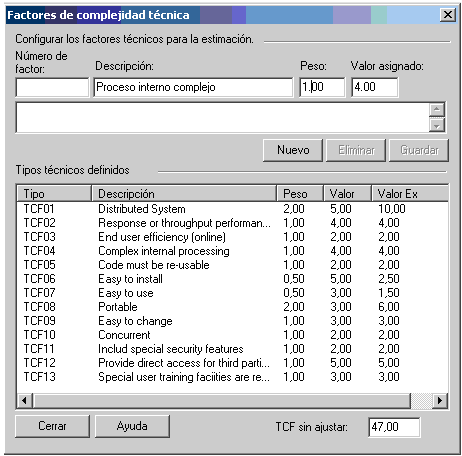Click the Descripción text field

click(x=193, y=87)
